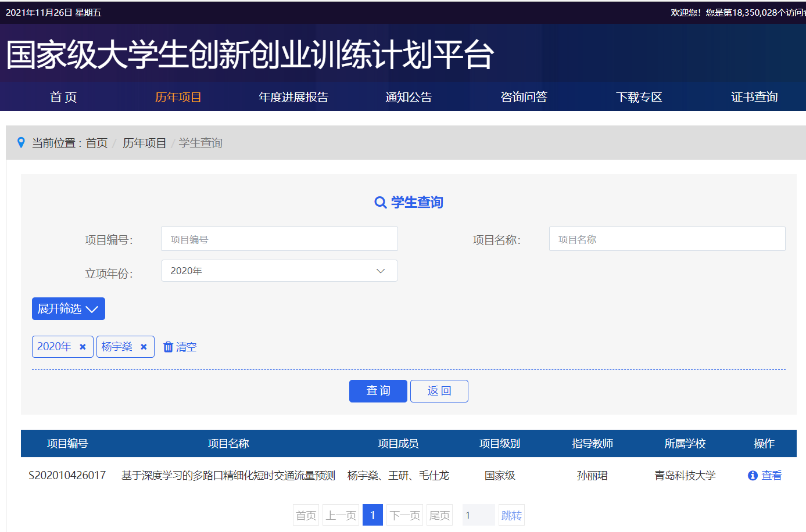The image size is (806, 532).
Task: Click the page number jump input box
Action: [478, 515]
